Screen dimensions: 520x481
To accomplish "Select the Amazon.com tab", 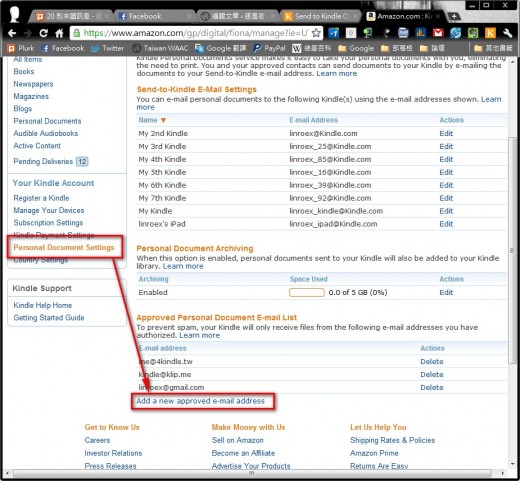I will [403, 16].
